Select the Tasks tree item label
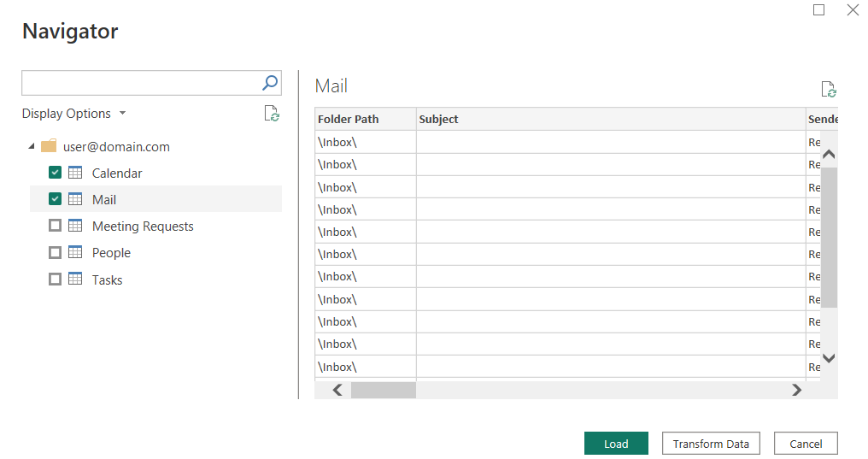 tap(107, 280)
